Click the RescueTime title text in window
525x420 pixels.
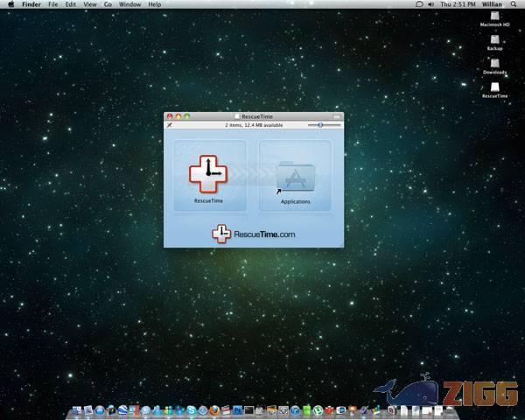pyautogui.click(x=257, y=116)
